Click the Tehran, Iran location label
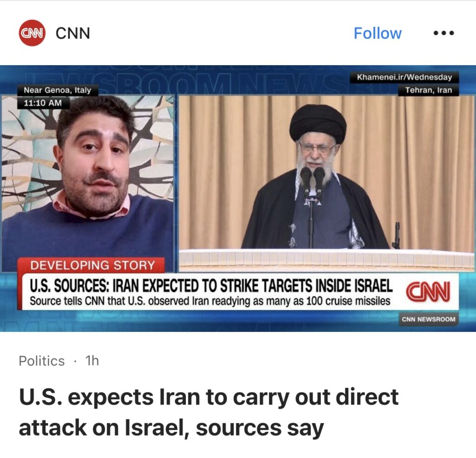Image resolution: width=476 pixels, height=458 pixels. coord(428,90)
